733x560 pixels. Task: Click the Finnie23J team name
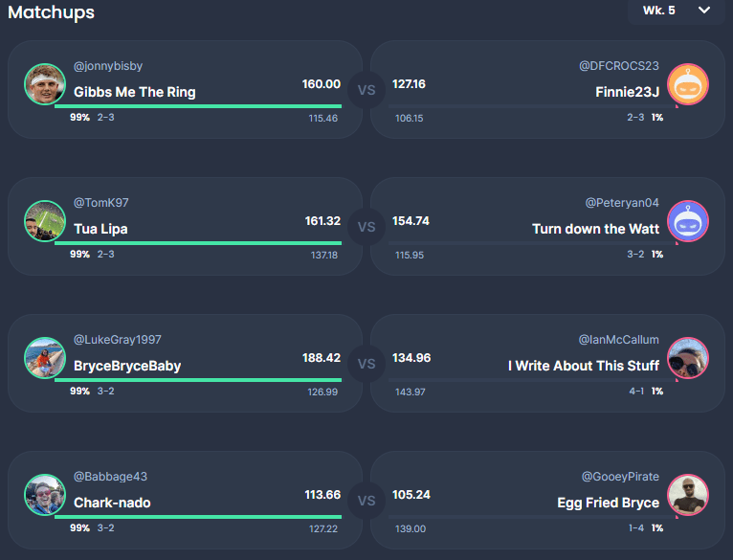coord(628,92)
